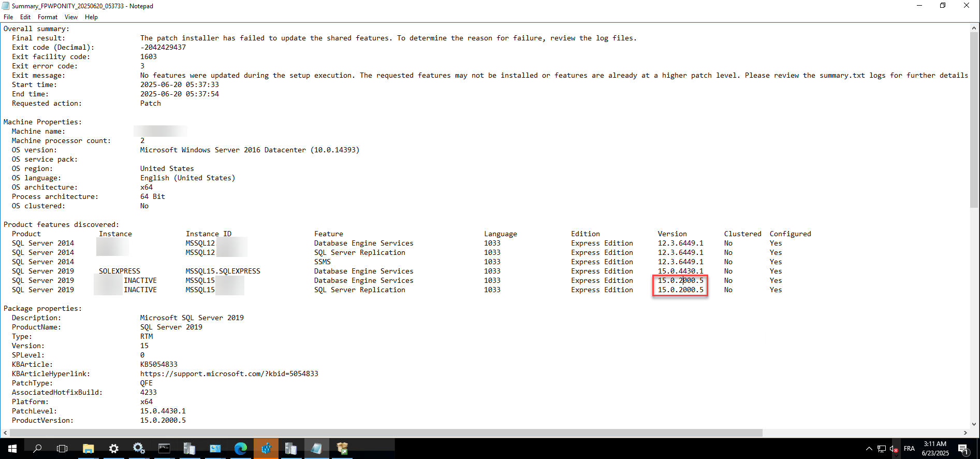
Task: Click the vertical scrollbar down arrow
Action: click(974, 424)
